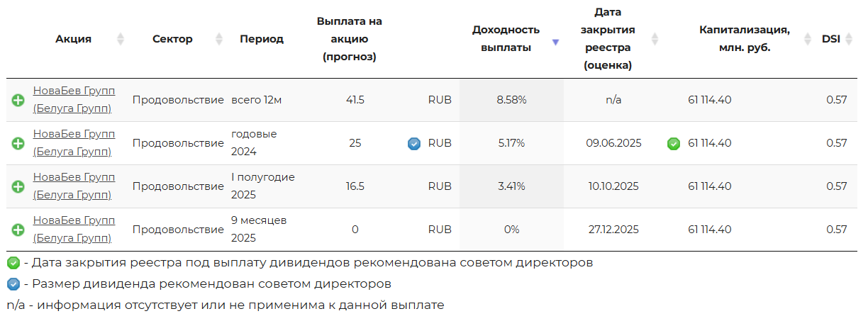Open НоваБев Групп link in 'всего 12м' row
The height and width of the screenshot is (321, 868).
point(74,100)
